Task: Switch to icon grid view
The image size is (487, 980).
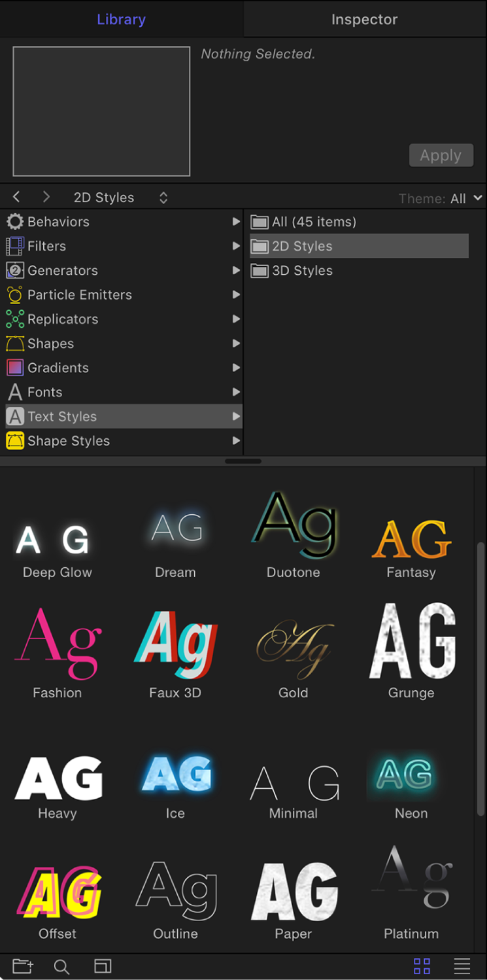Action: [422, 966]
